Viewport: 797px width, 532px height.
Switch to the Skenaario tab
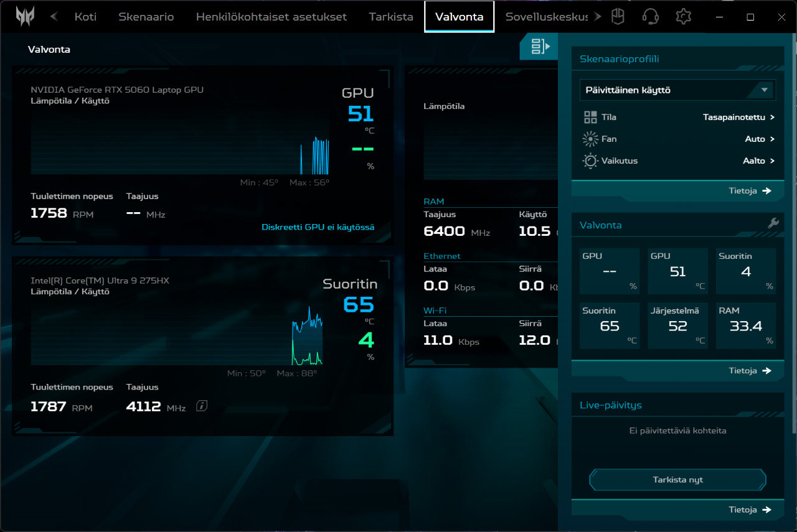coord(146,17)
